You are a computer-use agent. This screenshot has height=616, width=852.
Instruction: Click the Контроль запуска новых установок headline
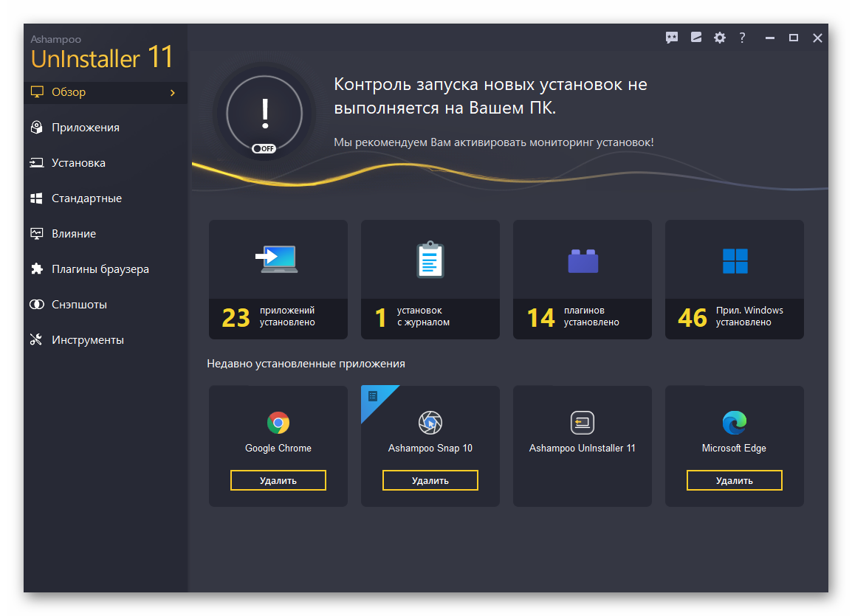[490, 96]
